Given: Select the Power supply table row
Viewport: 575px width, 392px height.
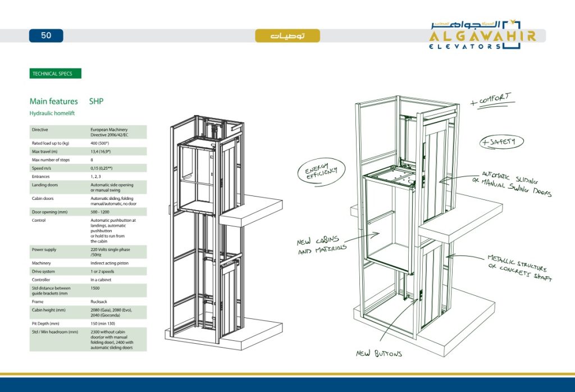Looking at the screenshot, I should click(x=88, y=252).
